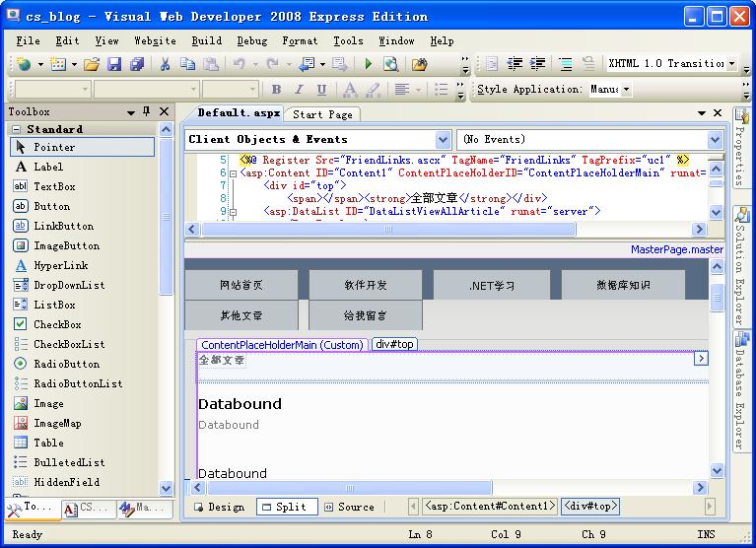Choose the ImageMap control in Toolbox
Screen dimensions: 756x548
point(57,423)
